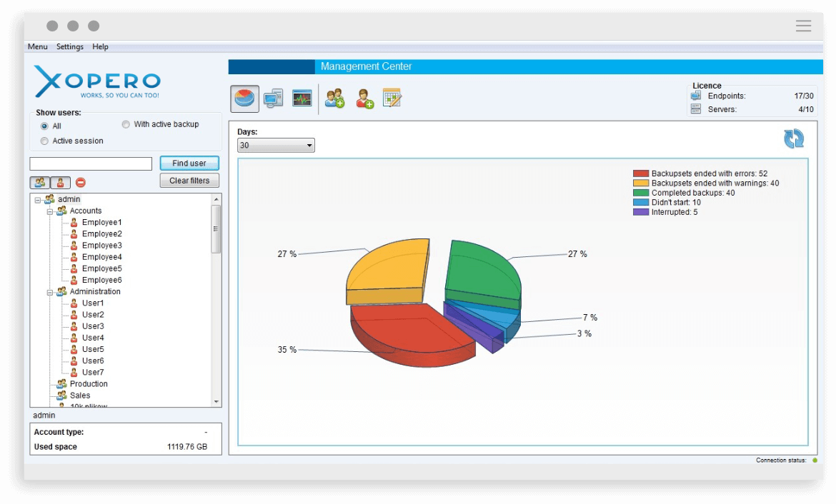Screen dimensions: 836x504
Task: Click the Find user button
Action: tap(189, 163)
